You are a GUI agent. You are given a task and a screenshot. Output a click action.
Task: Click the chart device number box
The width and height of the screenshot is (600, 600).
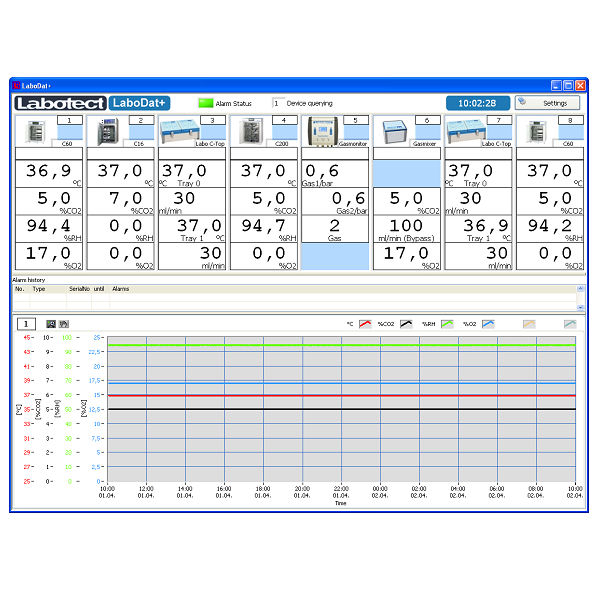(25, 324)
